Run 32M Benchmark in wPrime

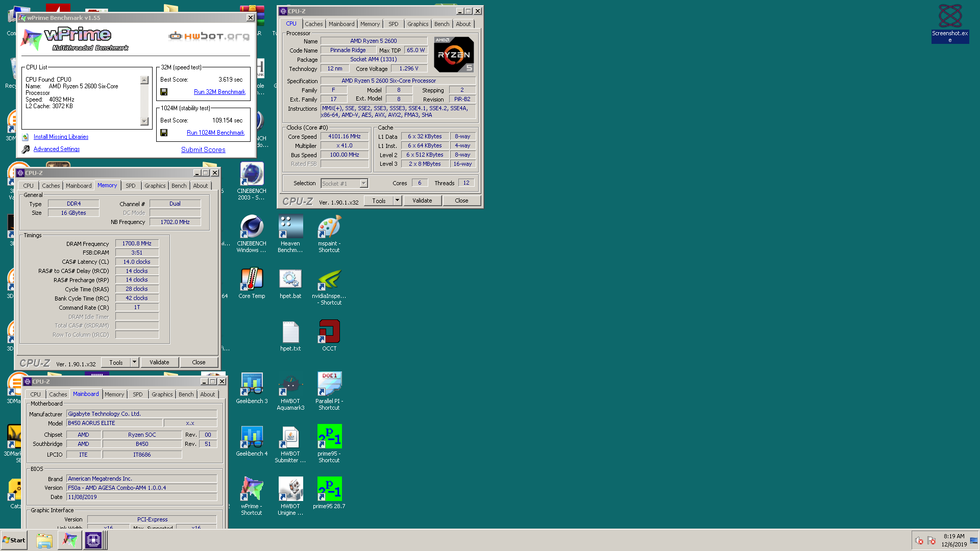pyautogui.click(x=219, y=92)
